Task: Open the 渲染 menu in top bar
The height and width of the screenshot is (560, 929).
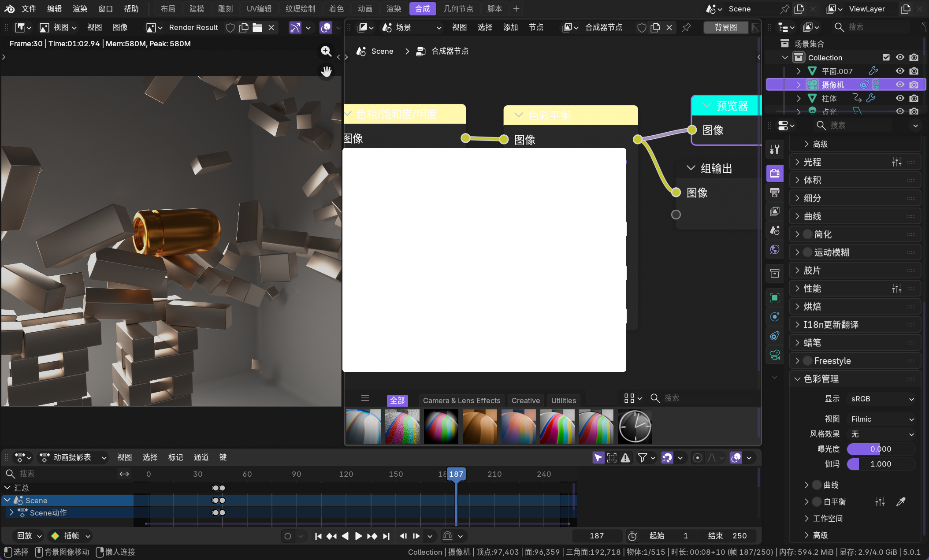Action: [80, 8]
